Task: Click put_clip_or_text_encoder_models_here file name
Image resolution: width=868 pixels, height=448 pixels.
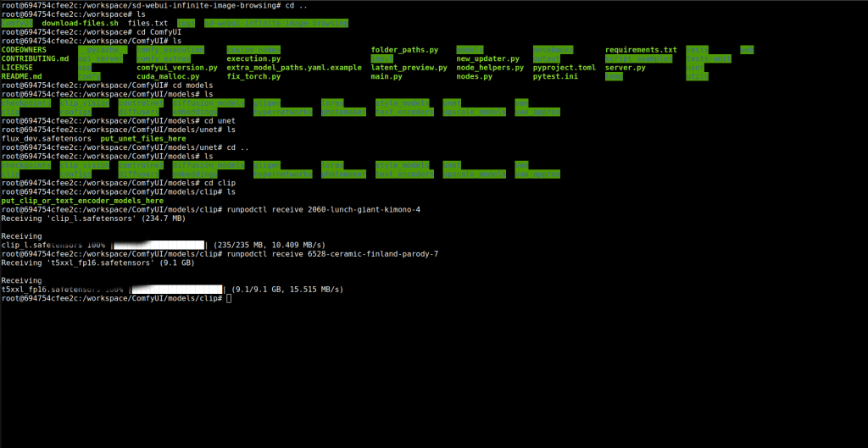Action: pyautogui.click(x=82, y=201)
